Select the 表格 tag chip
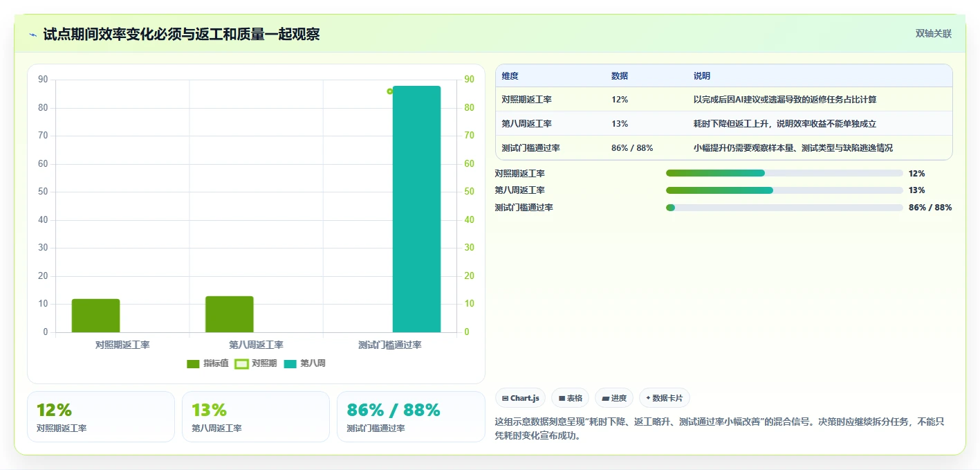The image size is (980, 470). [571, 398]
